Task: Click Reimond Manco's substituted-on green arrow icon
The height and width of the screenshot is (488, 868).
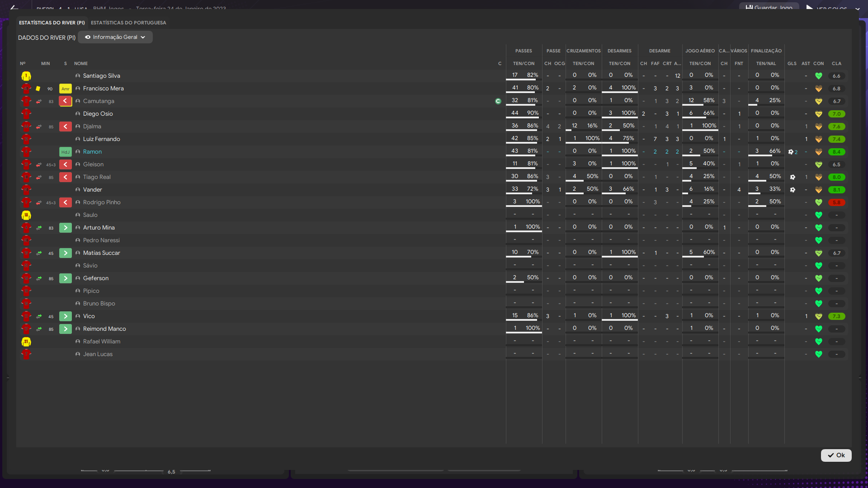Action: pyautogui.click(x=66, y=329)
